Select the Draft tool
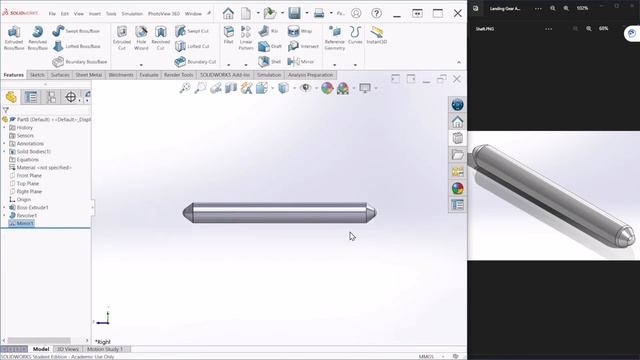This screenshot has width=640, height=360. pyautogui.click(x=270, y=46)
